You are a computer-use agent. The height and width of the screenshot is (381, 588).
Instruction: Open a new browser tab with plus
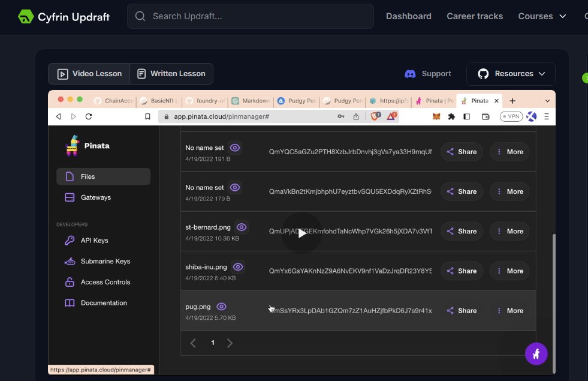coord(512,101)
